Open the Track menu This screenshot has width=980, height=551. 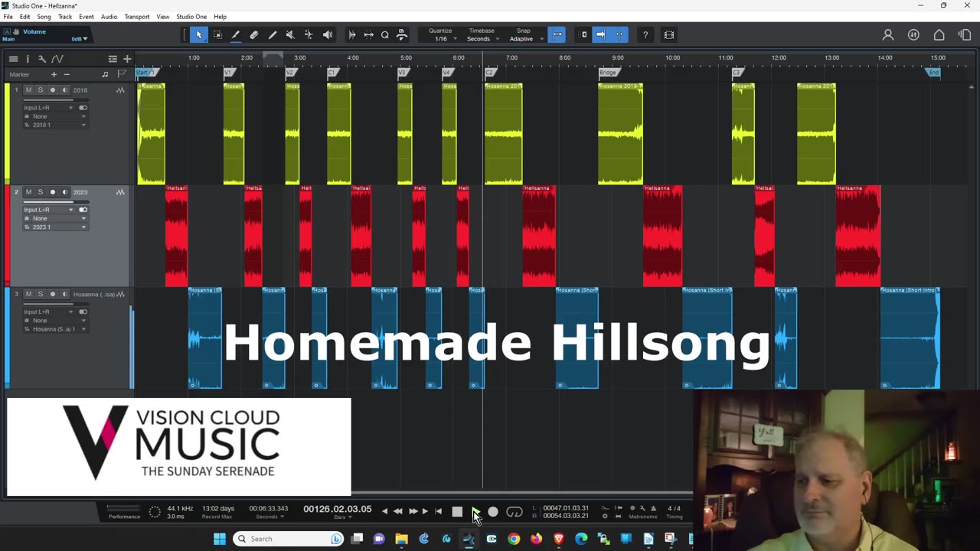click(65, 17)
